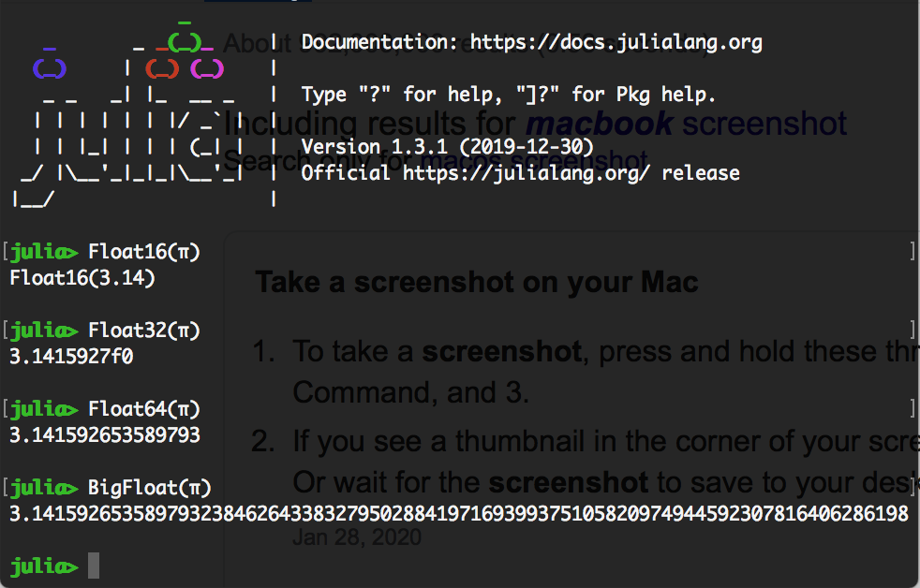Viewport: 920px width, 588px height.
Task: Click the empty julia> prompt cursor
Action: [x=94, y=566]
